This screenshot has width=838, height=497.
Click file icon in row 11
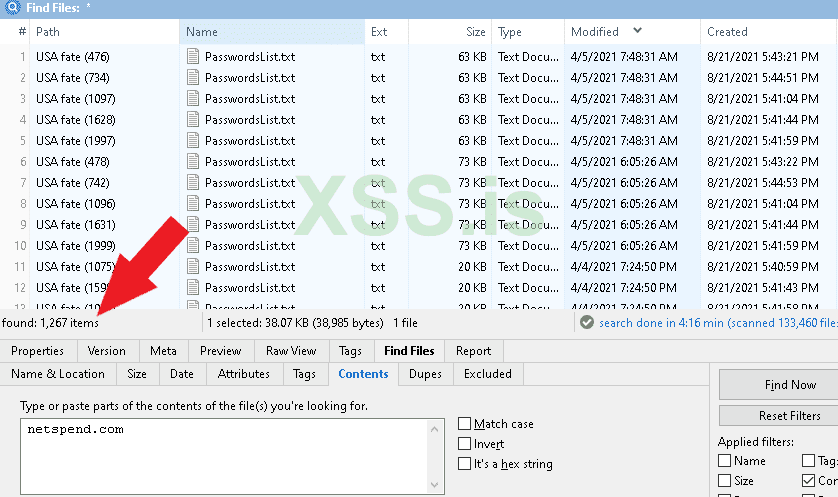pyautogui.click(x=193, y=266)
